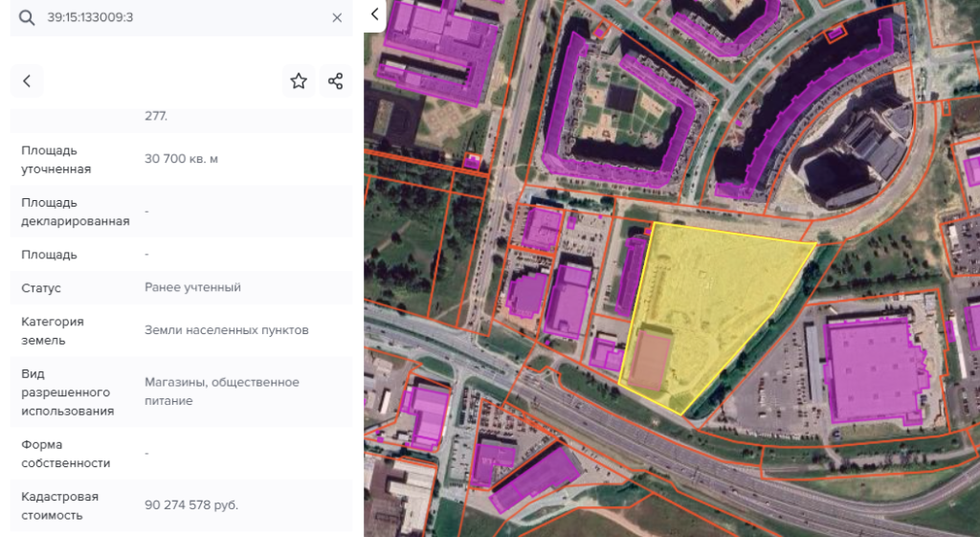Click the 'Ранее учтенный' status value
This screenshot has height=537, width=980.
pos(192,287)
